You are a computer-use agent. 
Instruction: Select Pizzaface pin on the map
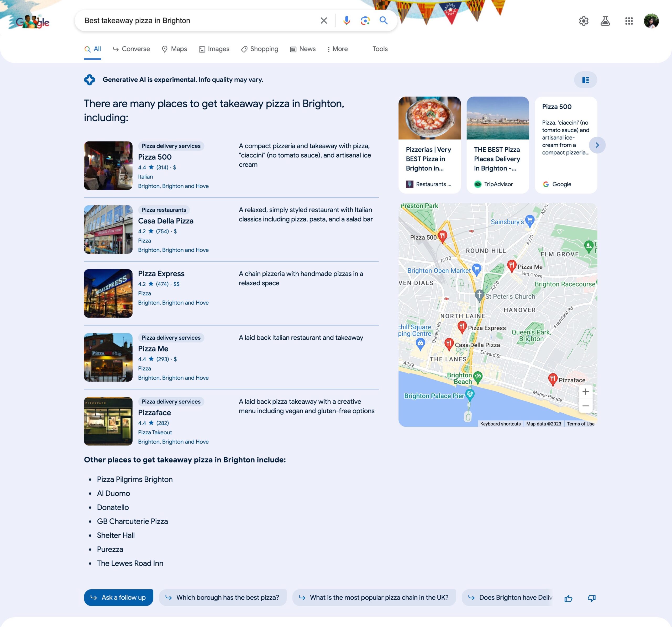(552, 379)
